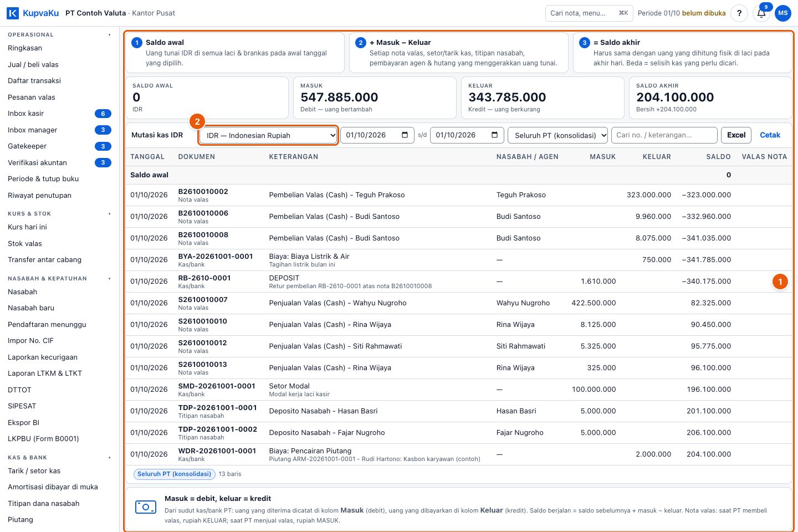Open the notifications bell icon
Image resolution: width=798 pixels, height=532 pixels.
click(761, 13)
